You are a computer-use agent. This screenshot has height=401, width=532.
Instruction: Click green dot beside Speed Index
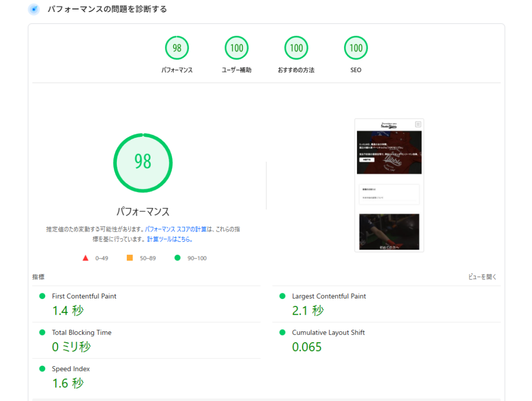43,369
